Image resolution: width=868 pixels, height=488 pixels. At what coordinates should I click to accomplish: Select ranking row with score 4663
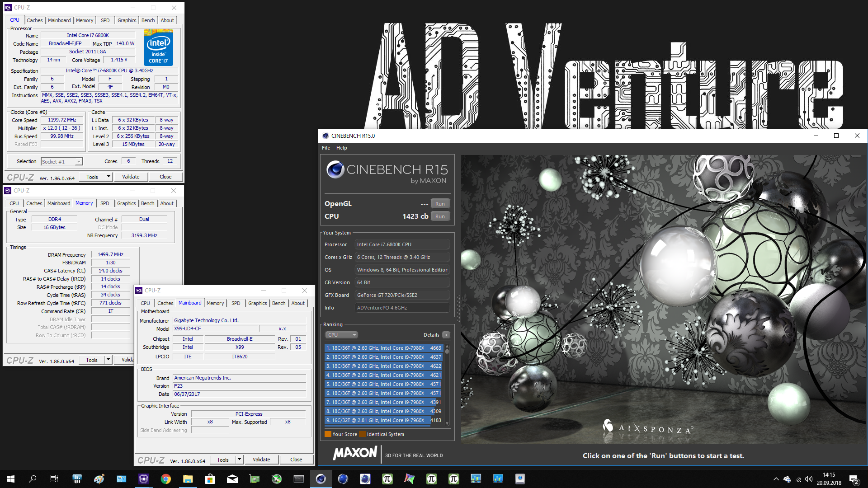[x=383, y=348]
